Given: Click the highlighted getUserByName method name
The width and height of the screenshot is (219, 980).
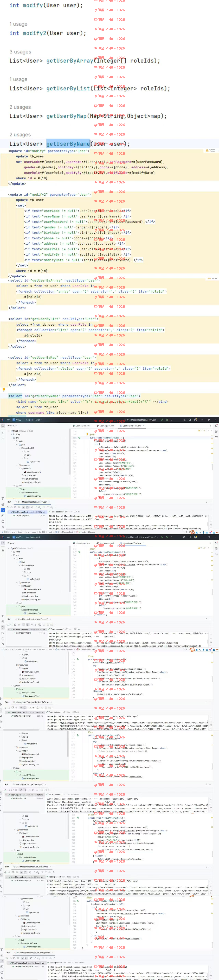Looking at the screenshot, I should click(x=68, y=144).
